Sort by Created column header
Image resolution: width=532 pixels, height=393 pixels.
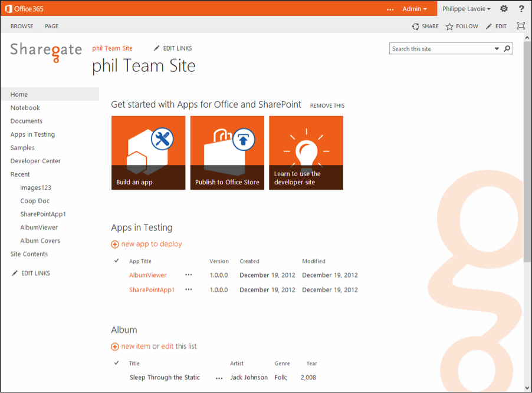[249, 261]
